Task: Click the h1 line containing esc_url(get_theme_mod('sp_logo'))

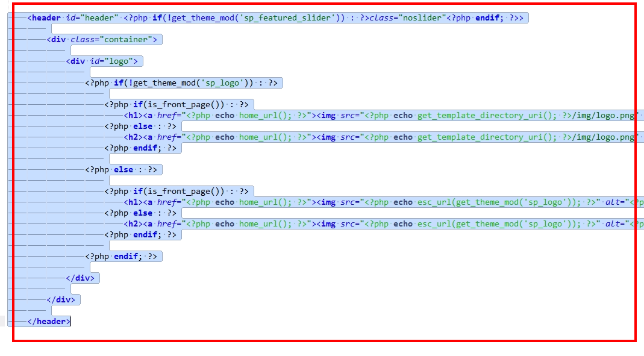Action: point(383,202)
